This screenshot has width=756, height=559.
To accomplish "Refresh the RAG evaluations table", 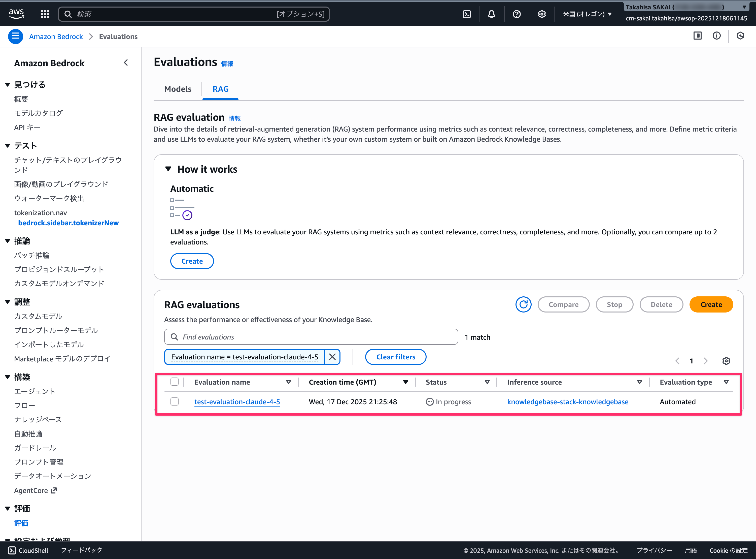I will tap(523, 304).
